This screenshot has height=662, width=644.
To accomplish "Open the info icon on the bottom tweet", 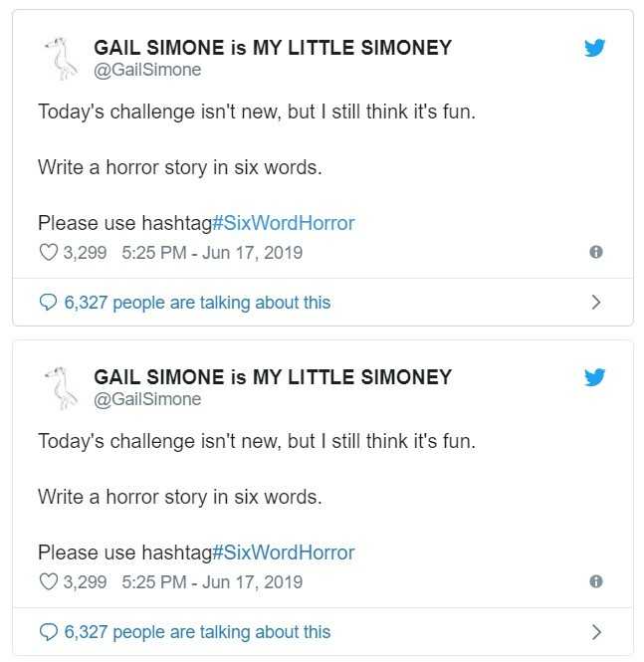I will click(596, 582).
